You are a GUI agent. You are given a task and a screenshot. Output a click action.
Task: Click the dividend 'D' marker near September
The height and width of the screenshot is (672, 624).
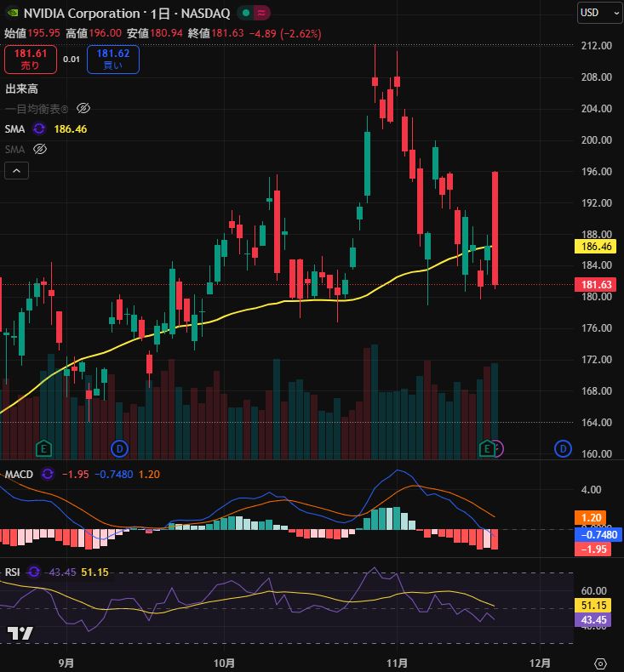[x=119, y=447]
